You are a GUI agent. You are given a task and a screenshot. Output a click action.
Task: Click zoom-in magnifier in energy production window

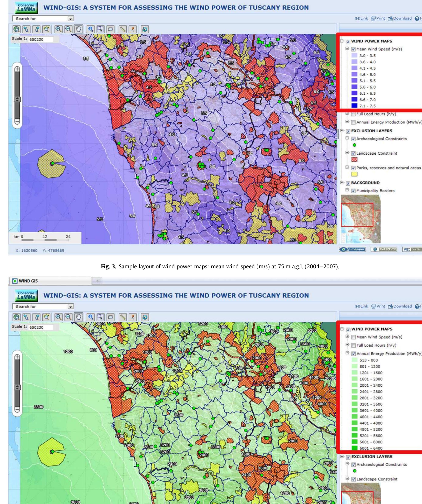(x=59, y=317)
